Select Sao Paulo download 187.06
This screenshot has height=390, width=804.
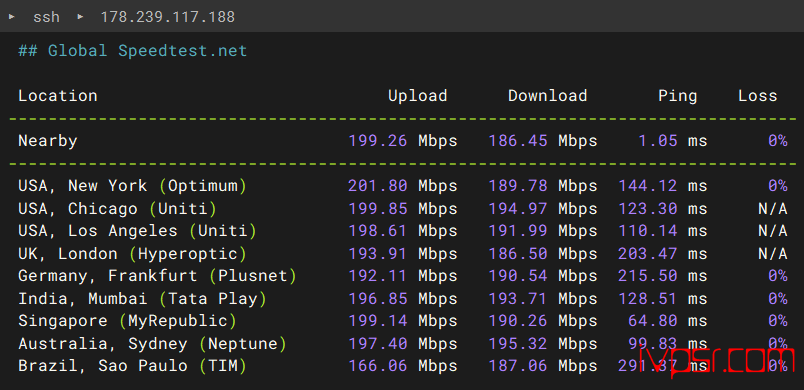518,366
